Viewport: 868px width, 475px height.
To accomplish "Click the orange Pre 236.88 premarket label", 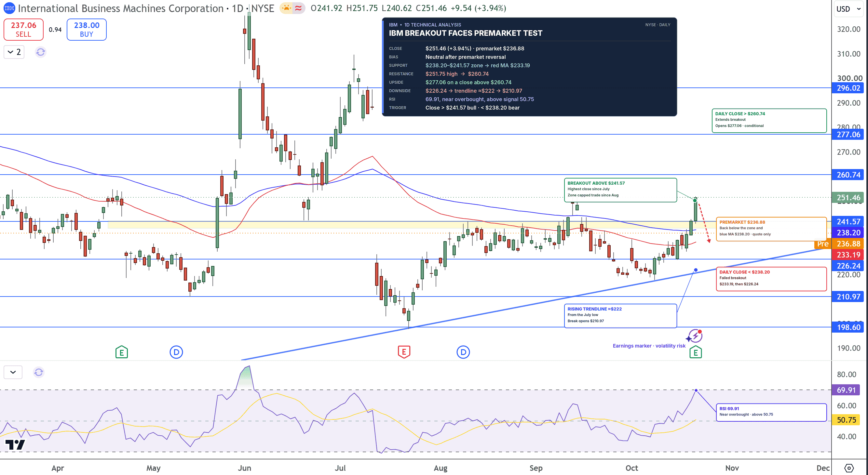I will click(839, 244).
